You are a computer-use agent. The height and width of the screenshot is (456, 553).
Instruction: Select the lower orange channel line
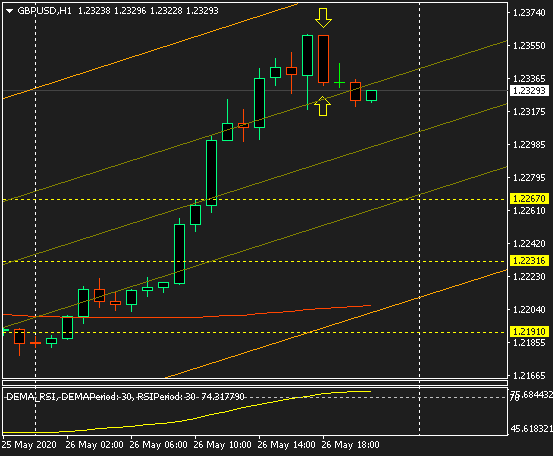tap(336, 323)
